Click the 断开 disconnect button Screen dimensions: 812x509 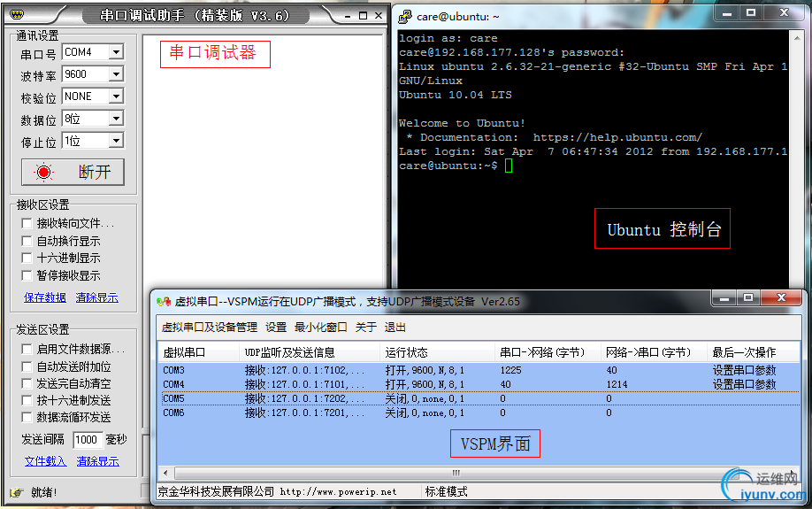coord(73,172)
